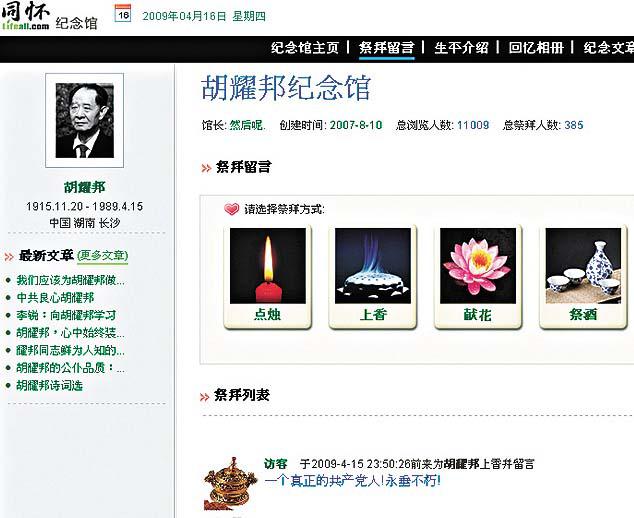Image resolution: width=634 pixels, height=518 pixels.
Task: Click the candle 点烛 offering icon
Action: click(268, 277)
